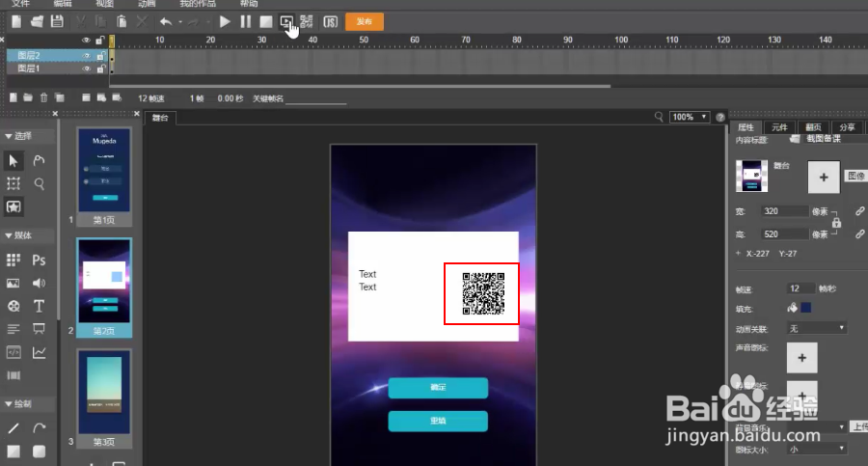Open the media library grid icon
This screenshot has height=466, width=868.
[14, 260]
